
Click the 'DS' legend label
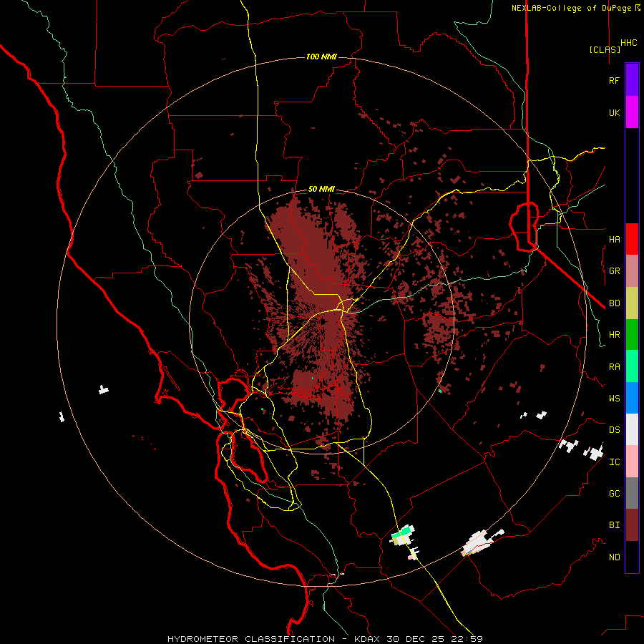614,430
